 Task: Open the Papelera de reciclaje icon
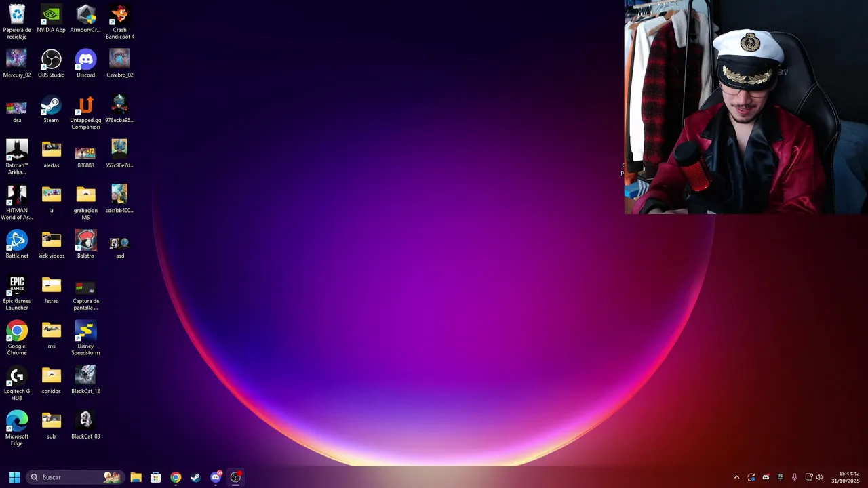(x=17, y=22)
